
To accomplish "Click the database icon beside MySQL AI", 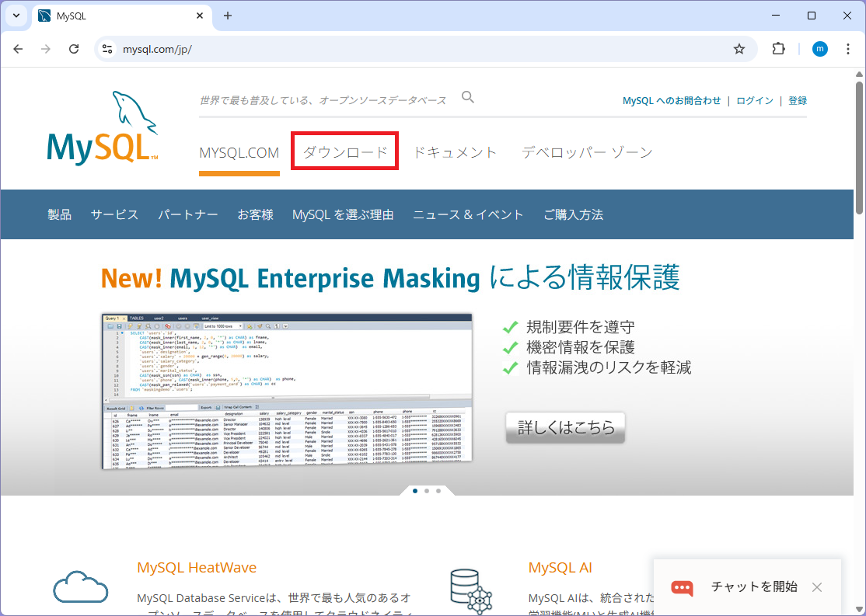I will click(x=473, y=589).
